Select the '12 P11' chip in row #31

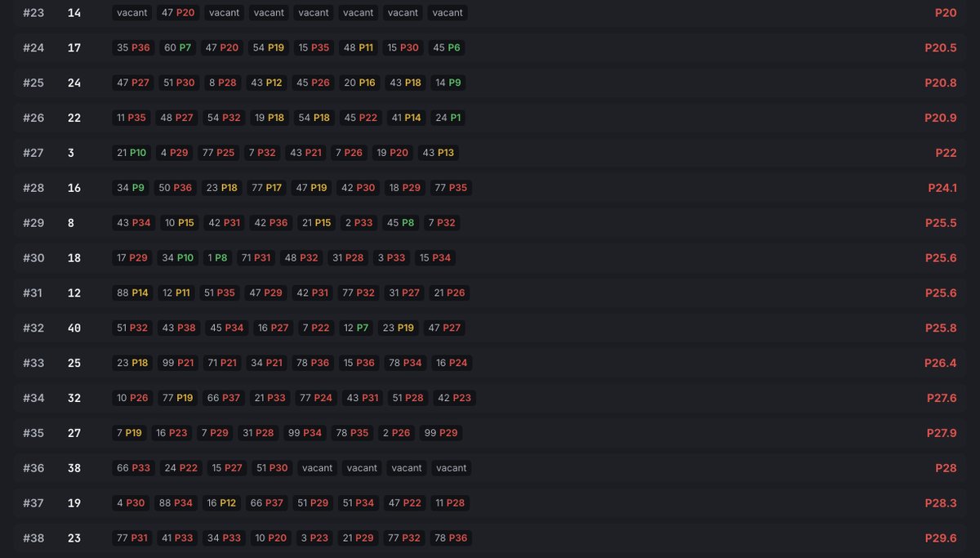[176, 292]
